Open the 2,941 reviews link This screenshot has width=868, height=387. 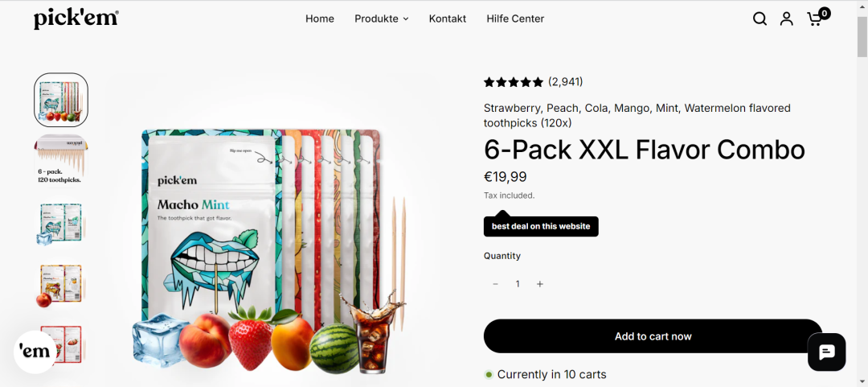pos(566,82)
